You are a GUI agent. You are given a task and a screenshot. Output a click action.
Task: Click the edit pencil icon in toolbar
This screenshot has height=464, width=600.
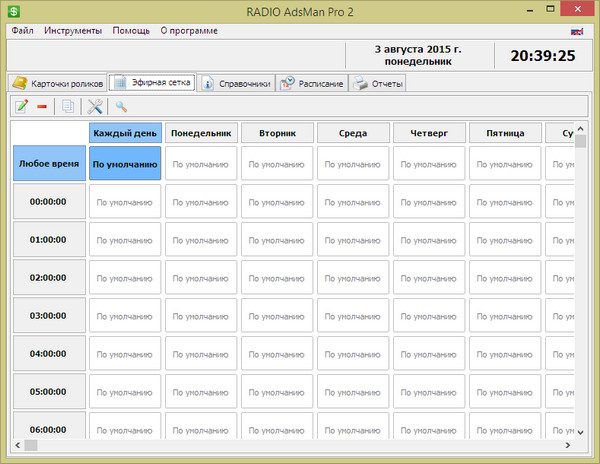click(21, 106)
